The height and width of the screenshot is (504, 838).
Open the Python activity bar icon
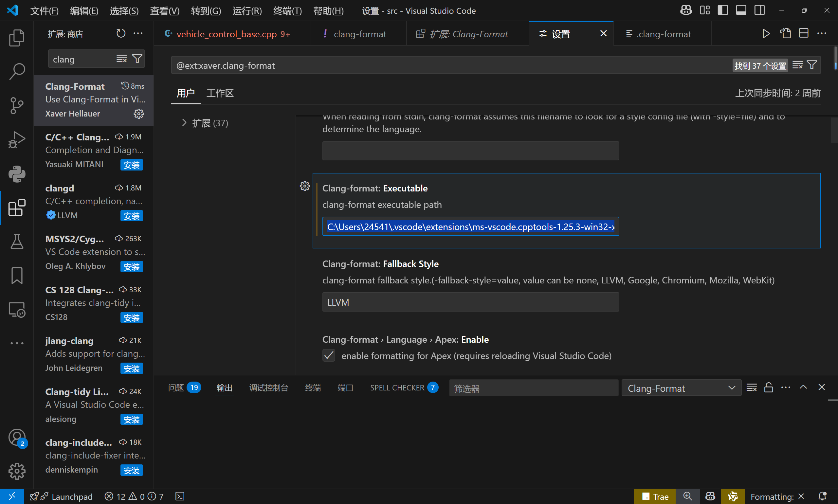(17, 174)
